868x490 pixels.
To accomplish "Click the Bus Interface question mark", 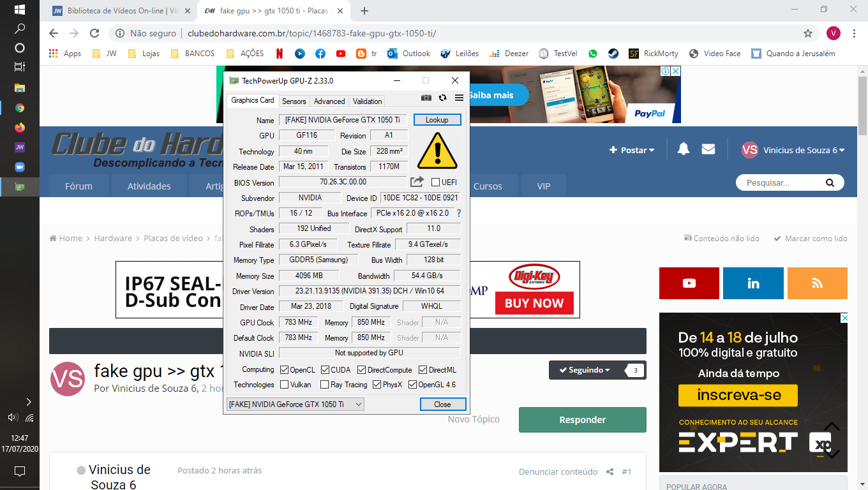I will 458,213.
